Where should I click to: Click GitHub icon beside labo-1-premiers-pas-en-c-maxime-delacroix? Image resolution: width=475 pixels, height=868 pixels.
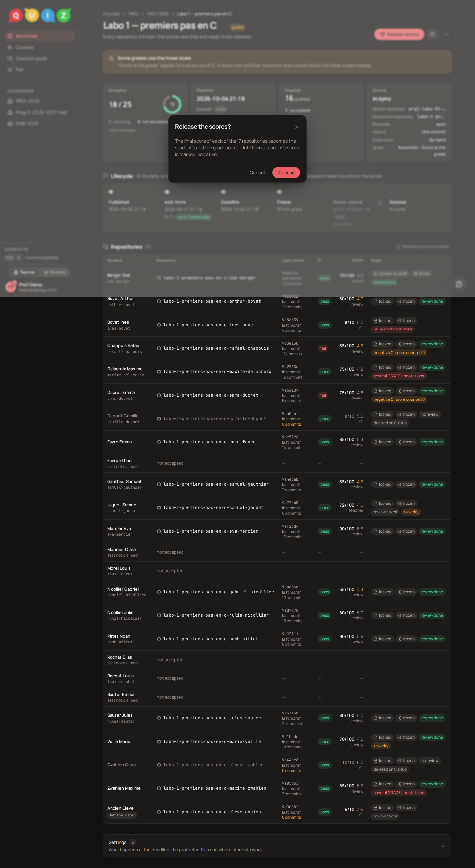(x=159, y=372)
